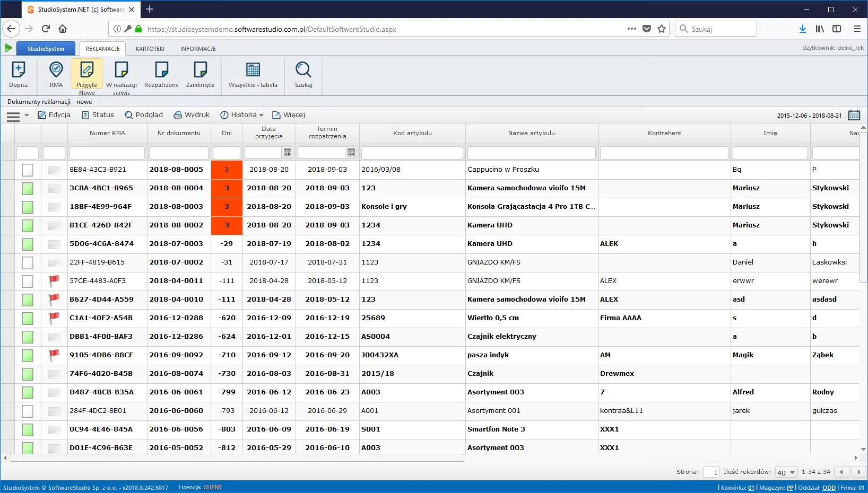Click the Numer RMA filter field
868x493 pixels.
[107, 153]
